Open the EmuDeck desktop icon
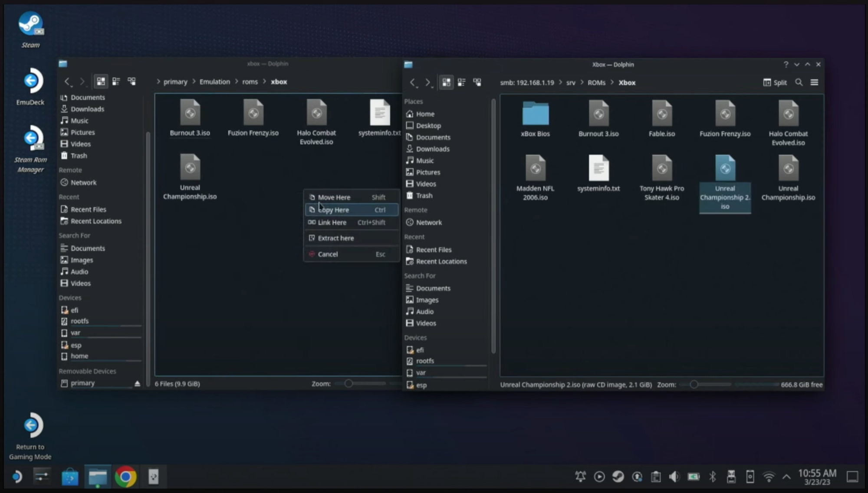 point(30,87)
